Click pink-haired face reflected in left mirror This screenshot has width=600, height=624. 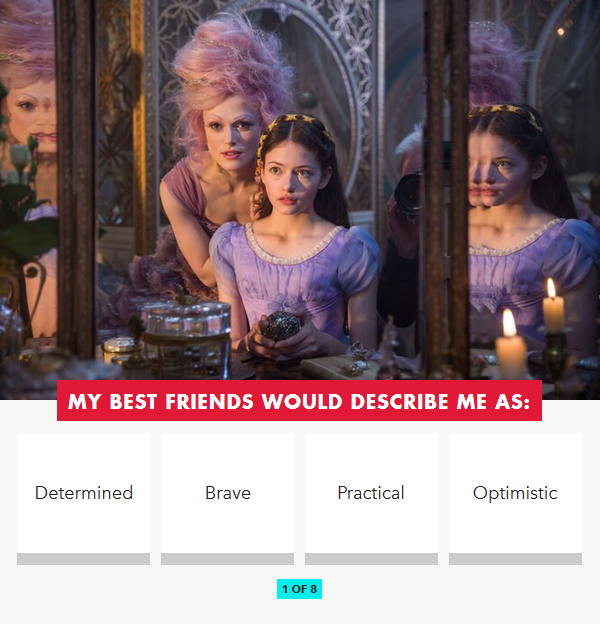[30, 115]
